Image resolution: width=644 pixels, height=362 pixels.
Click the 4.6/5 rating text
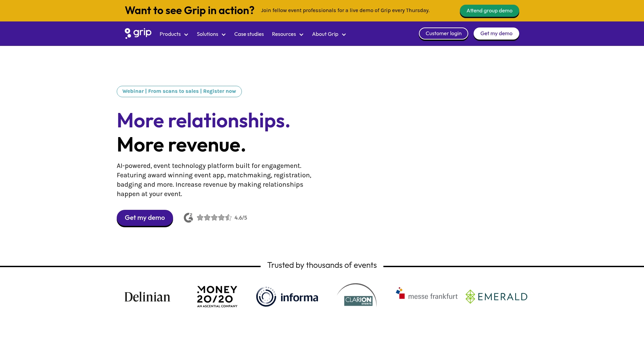(x=240, y=218)
